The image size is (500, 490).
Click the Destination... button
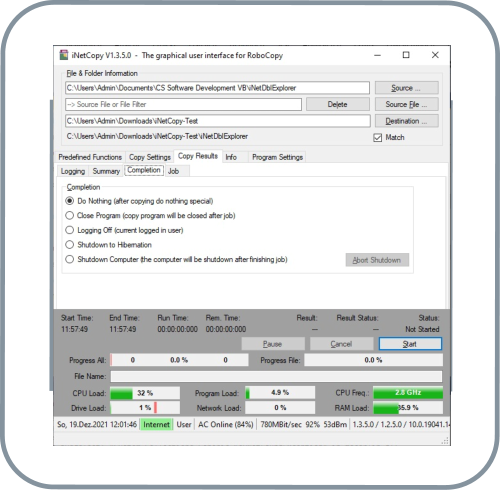click(x=406, y=121)
